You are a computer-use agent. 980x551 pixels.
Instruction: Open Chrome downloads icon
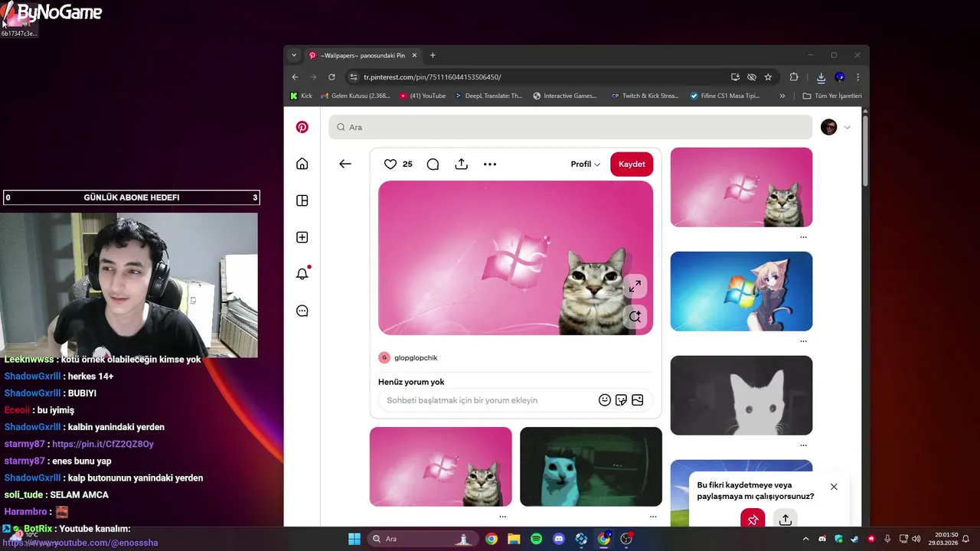click(821, 77)
